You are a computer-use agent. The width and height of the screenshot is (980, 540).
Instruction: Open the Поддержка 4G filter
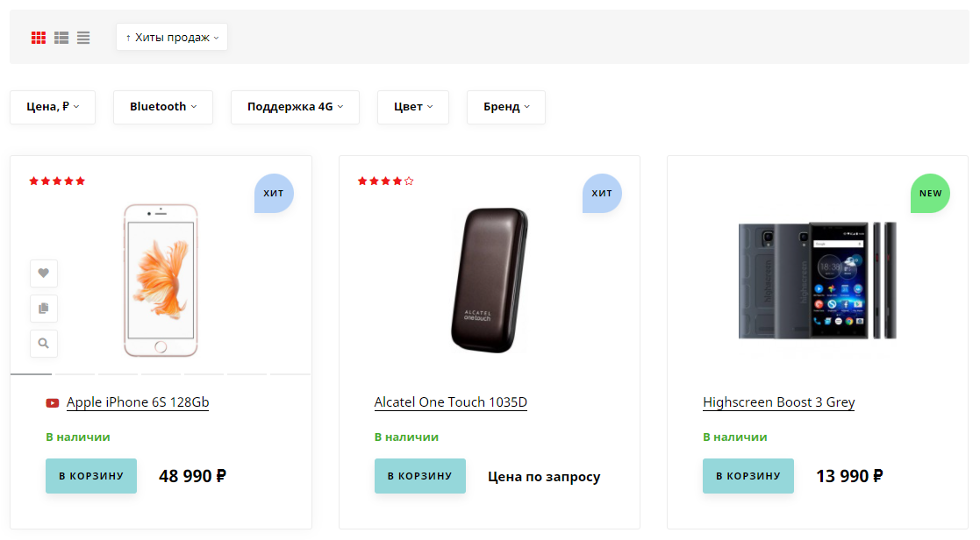click(295, 107)
